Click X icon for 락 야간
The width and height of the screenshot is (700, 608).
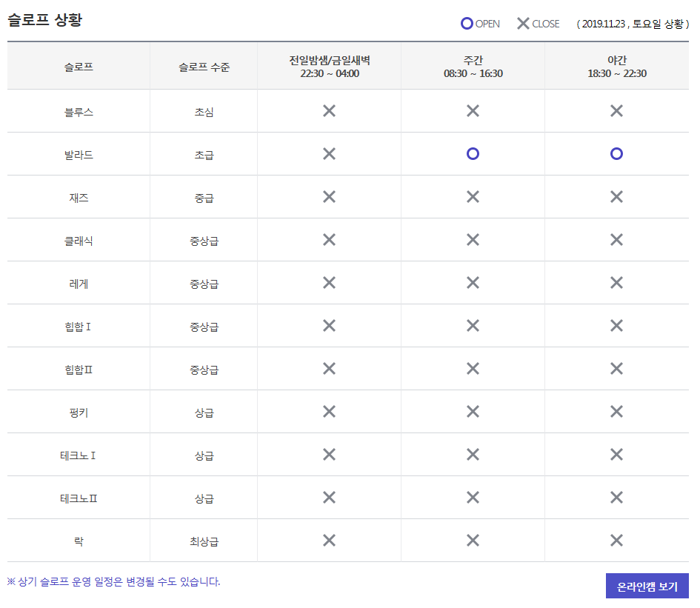coord(616,540)
